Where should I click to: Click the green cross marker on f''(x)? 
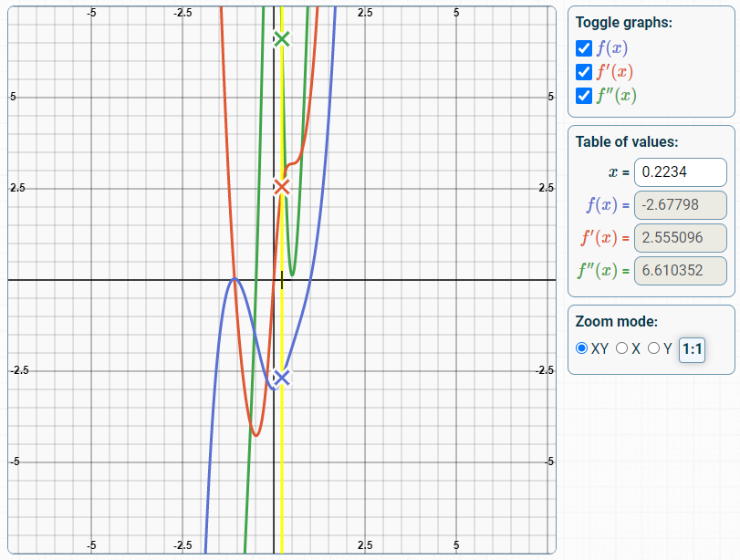(x=282, y=38)
